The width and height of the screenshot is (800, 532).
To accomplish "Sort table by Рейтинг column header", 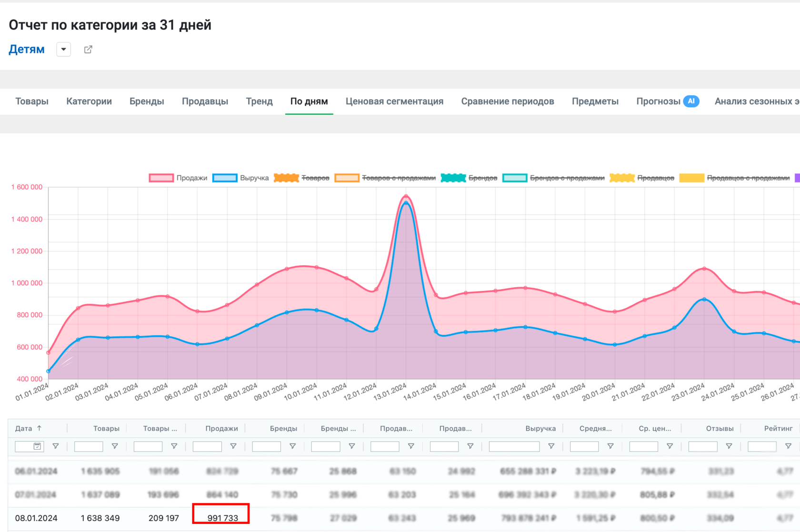I will pos(778,429).
